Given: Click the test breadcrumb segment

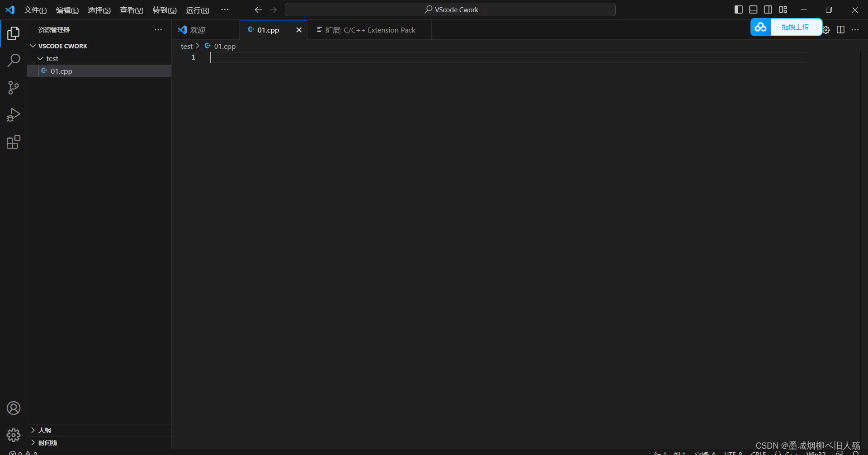Looking at the screenshot, I should [x=187, y=46].
